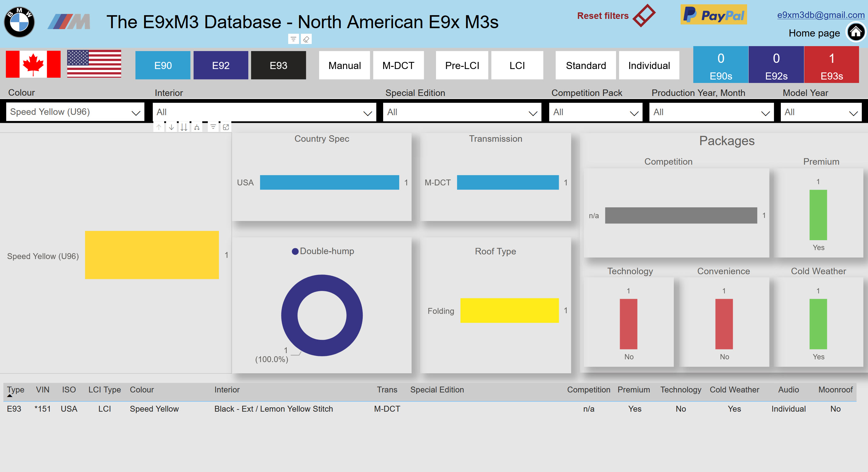Open the e9xm3db@gmail.com email link

(x=821, y=15)
